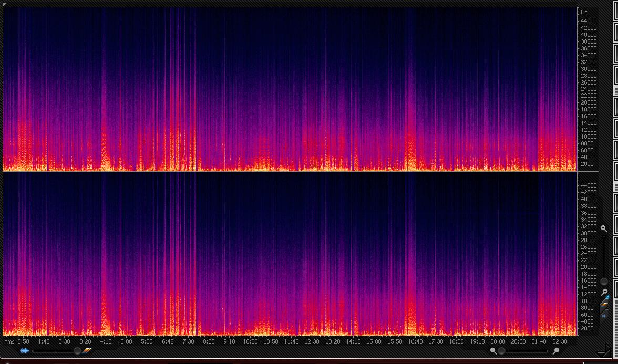Image resolution: width=618 pixels, height=364 pixels.
Task: Click the 16:40 mark on the time ruler
Action: click(415, 341)
